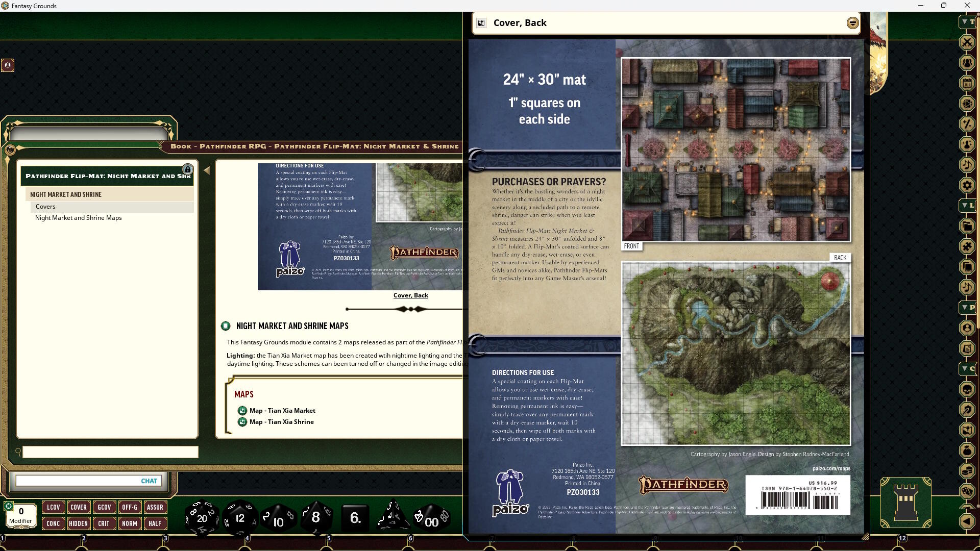Click the small icon above the Modifier box
This screenshot has width=980, height=551.
8,506
